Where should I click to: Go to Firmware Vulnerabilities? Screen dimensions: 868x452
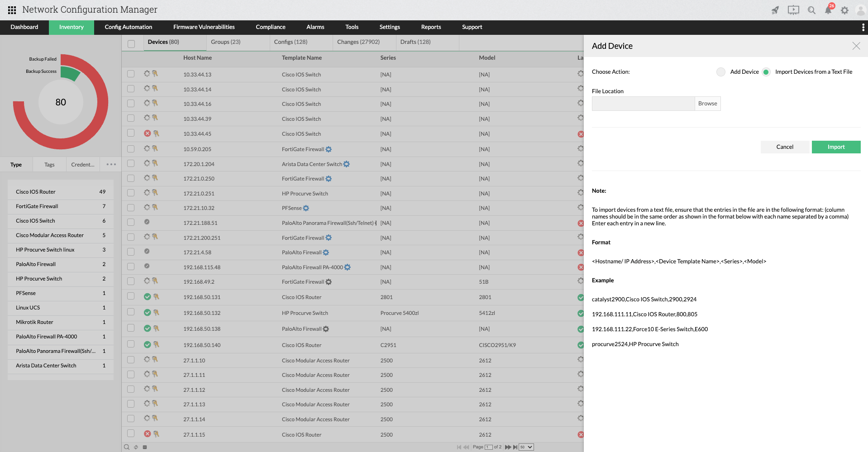click(204, 27)
